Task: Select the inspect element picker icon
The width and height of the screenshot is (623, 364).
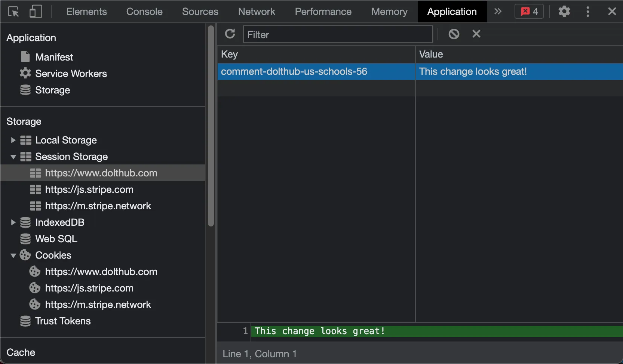Action: 13,12
